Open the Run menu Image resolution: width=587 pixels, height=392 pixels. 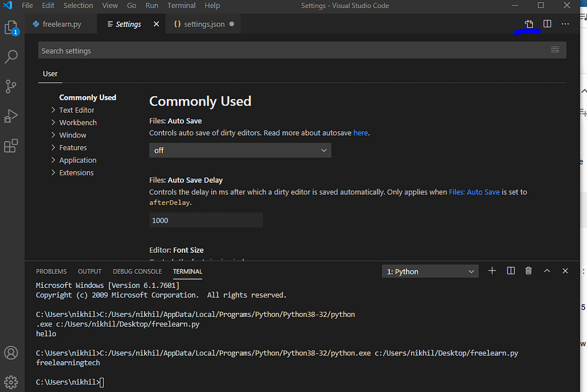[151, 6]
